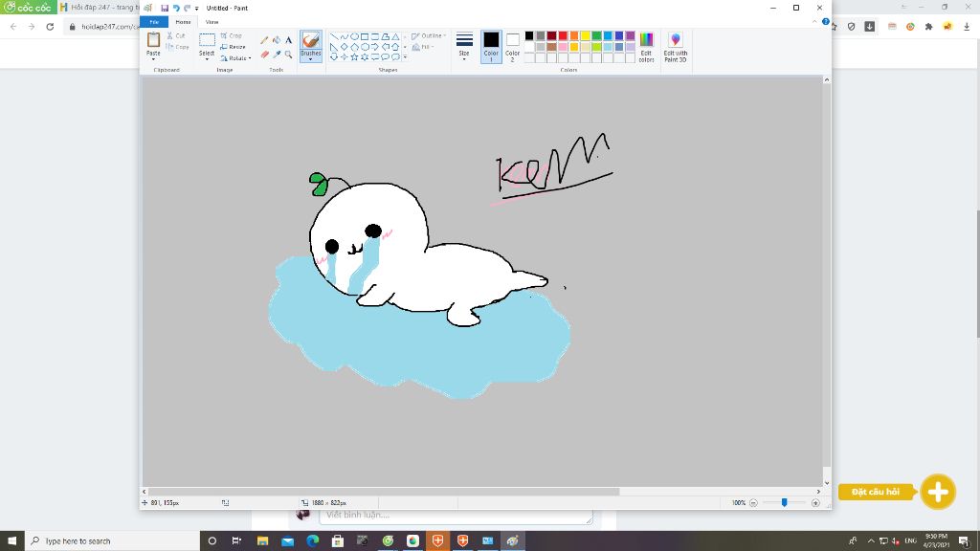
Task: Click the Crop button
Action: tap(232, 35)
